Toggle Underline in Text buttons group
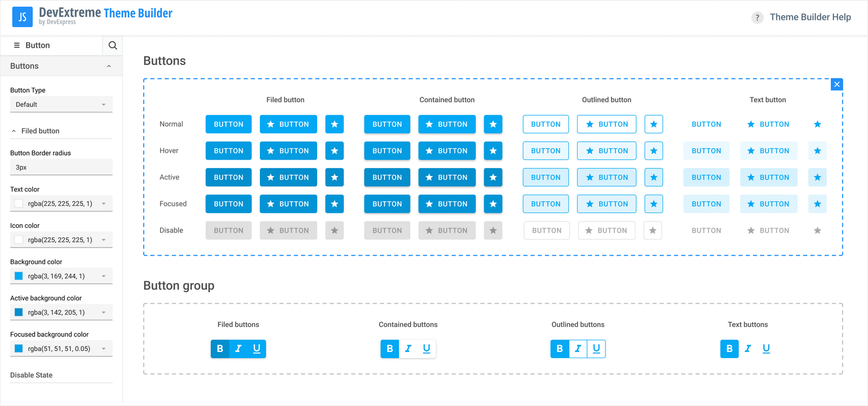The image size is (868, 406). point(766,349)
